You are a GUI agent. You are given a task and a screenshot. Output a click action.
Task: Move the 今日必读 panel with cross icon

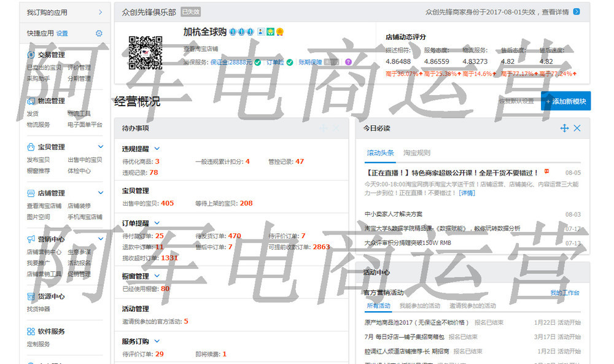click(564, 128)
